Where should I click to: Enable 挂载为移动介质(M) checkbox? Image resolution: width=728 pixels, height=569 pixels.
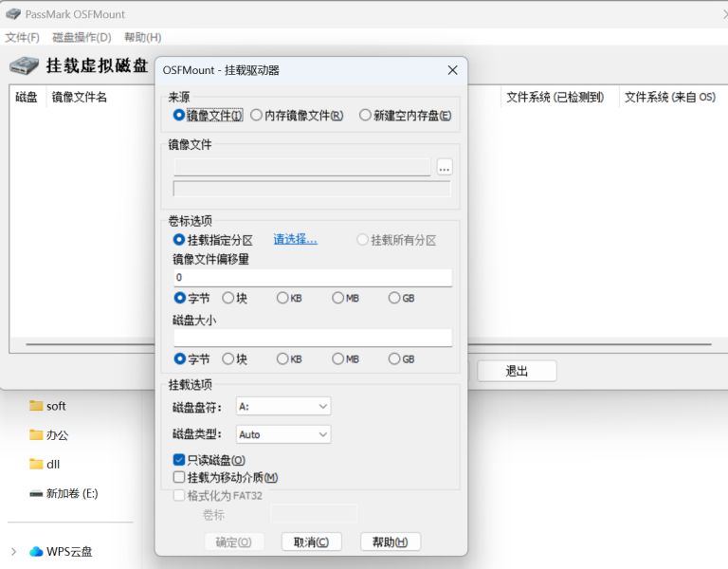click(x=179, y=477)
